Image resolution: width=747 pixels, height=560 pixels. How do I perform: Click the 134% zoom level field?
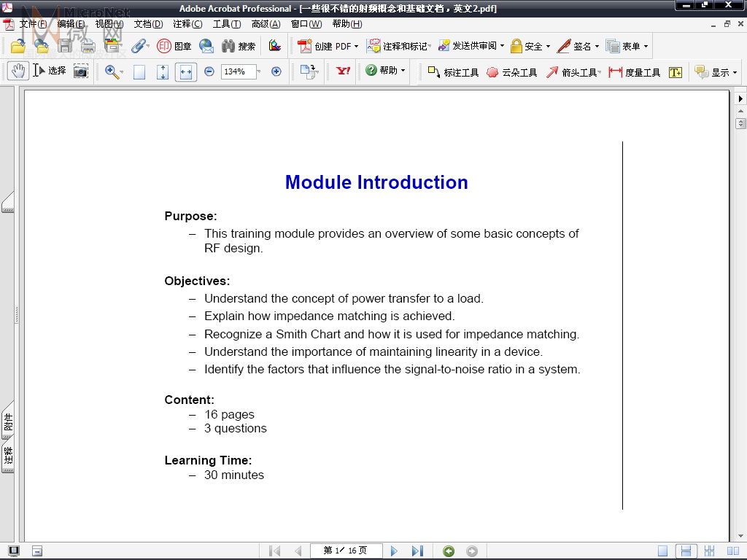[239, 71]
